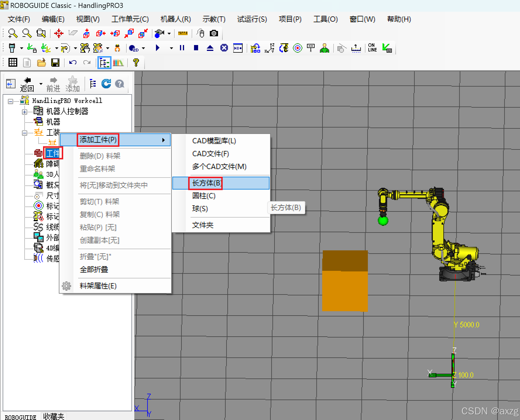520x420 pixels.
Task: Click the grid table icon
Action: [13, 63]
